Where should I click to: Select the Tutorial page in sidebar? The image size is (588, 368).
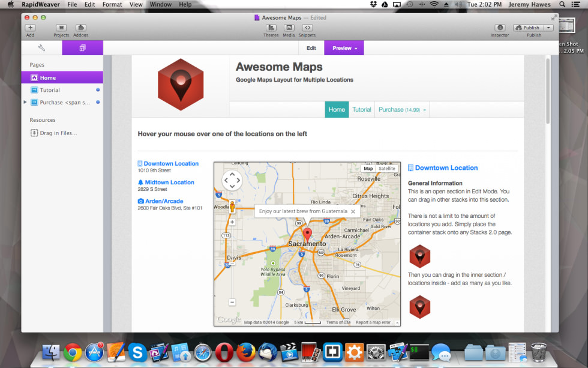point(62,90)
